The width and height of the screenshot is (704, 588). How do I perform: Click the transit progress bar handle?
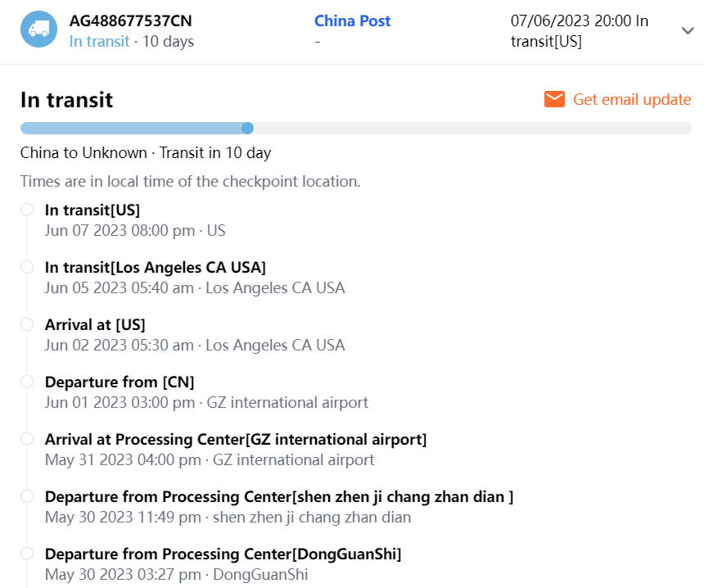(x=247, y=128)
